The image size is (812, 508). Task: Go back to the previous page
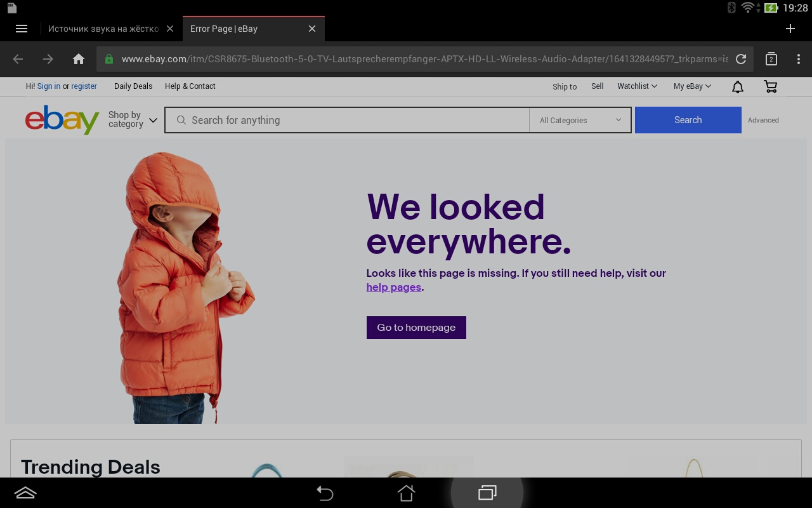pos(18,59)
